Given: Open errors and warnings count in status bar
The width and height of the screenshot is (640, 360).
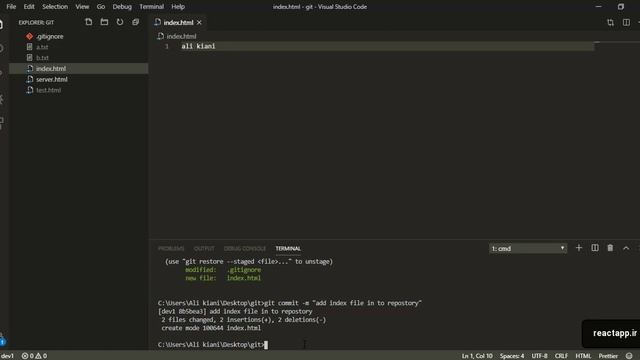Looking at the screenshot, I should (x=34, y=356).
